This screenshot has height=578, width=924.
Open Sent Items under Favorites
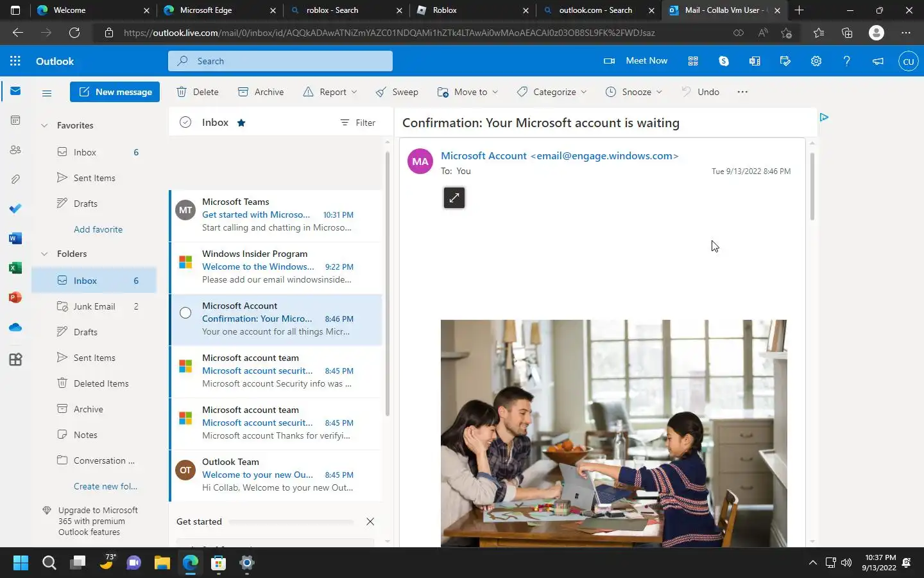point(94,178)
